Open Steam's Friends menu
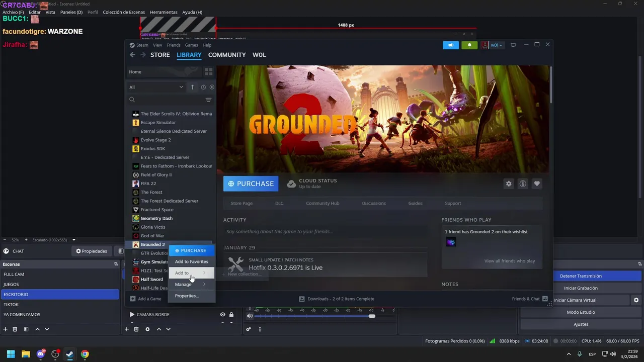644x362 pixels. coord(174,45)
